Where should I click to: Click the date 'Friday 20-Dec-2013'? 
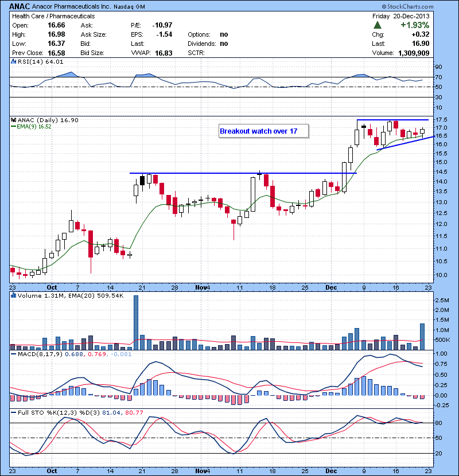coord(401,16)
